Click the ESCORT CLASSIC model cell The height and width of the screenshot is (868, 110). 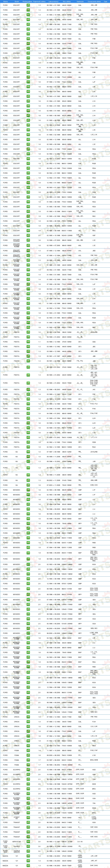16,240
